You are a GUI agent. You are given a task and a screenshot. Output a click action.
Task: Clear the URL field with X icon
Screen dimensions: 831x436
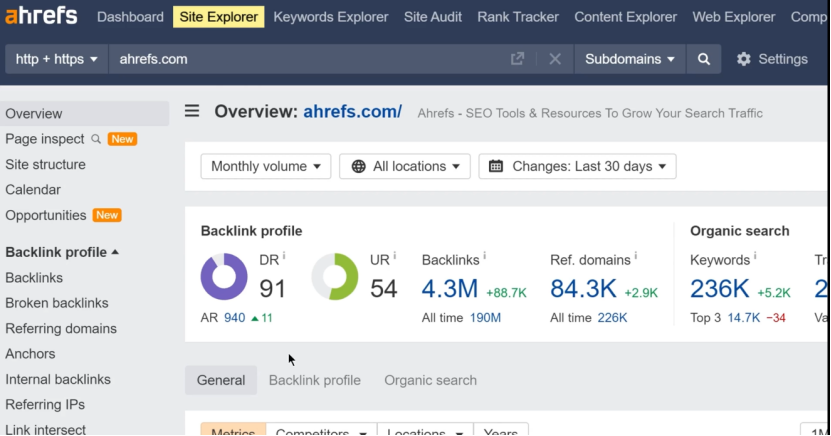point(555,59)
